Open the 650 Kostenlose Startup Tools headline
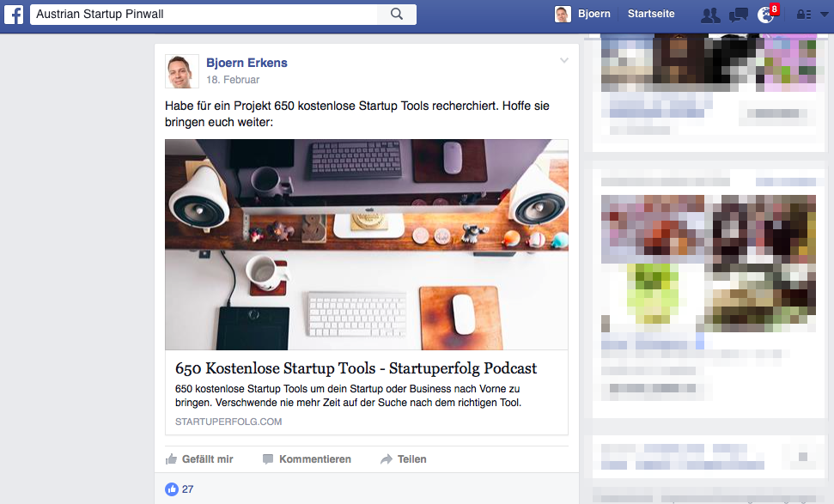 coord(356,367)
